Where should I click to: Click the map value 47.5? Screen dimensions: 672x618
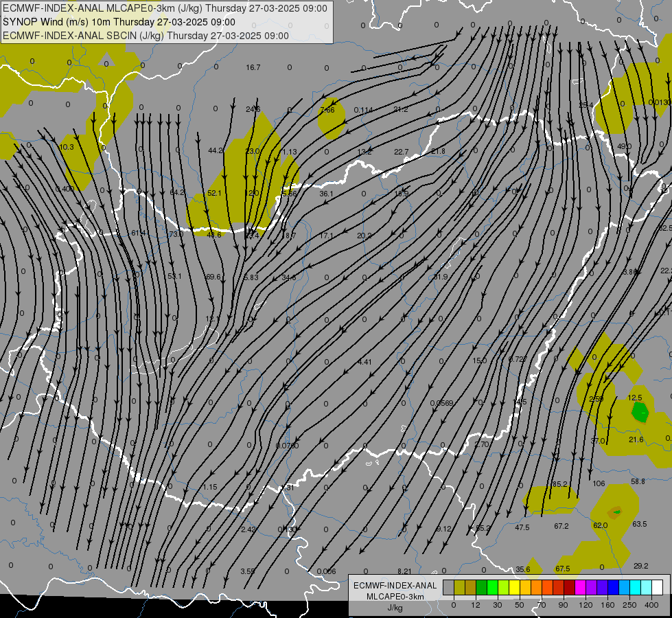522,527
